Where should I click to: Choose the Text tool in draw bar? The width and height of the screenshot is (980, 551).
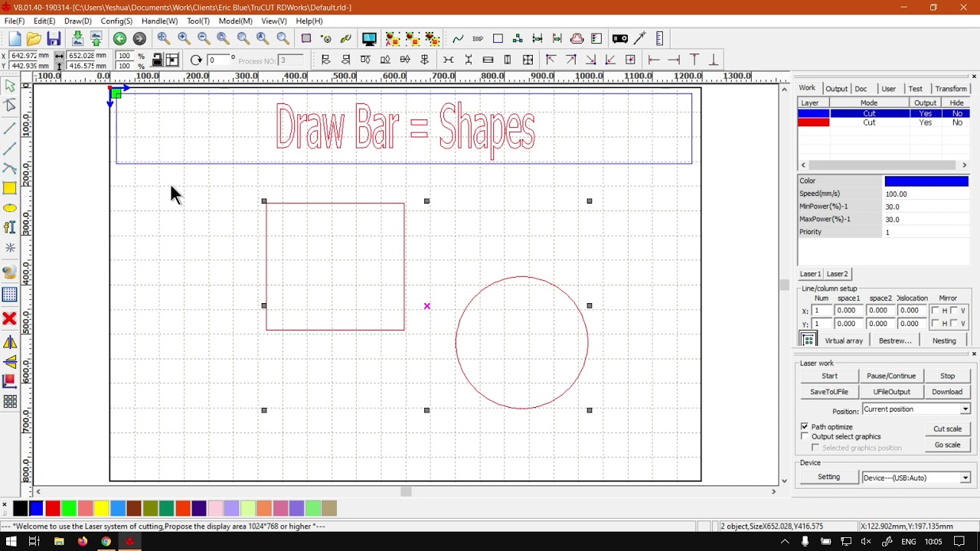10,227
